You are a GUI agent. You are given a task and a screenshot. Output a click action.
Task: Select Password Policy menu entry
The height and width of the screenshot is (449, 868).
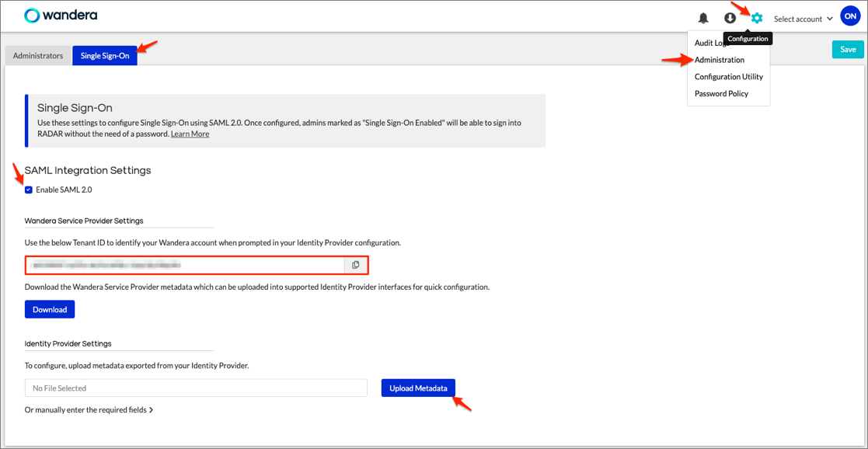point(721,94)
